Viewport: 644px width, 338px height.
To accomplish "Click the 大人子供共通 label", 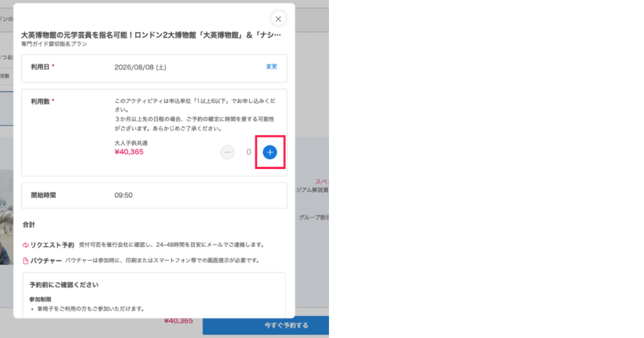I will tap(131, 143).
